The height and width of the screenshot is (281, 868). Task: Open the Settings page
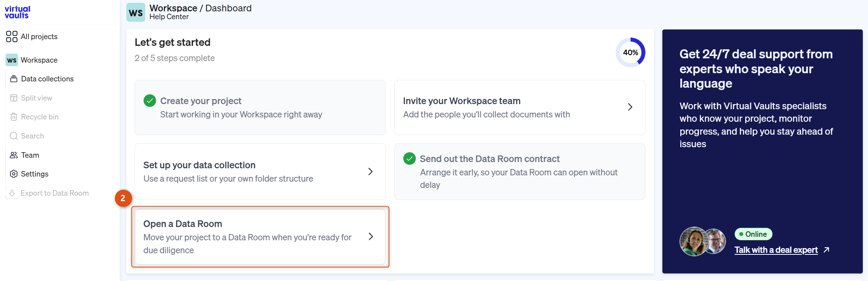35,174
